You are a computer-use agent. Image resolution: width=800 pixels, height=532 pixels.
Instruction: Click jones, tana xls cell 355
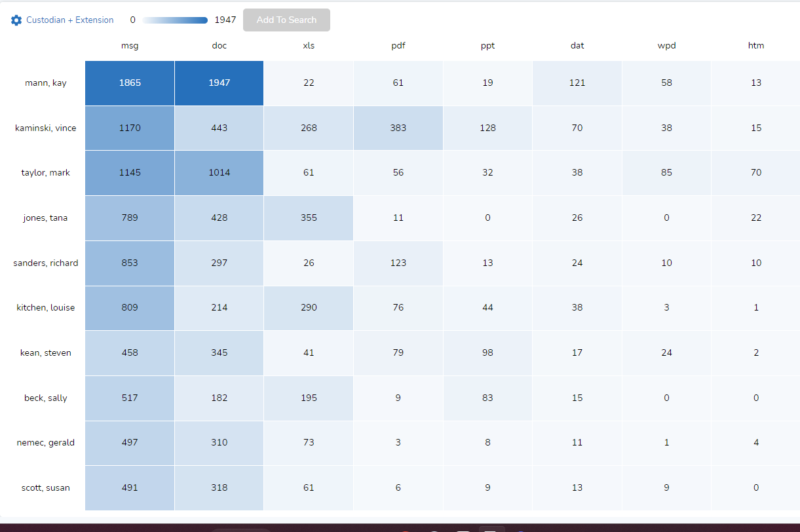click(309, 218)
